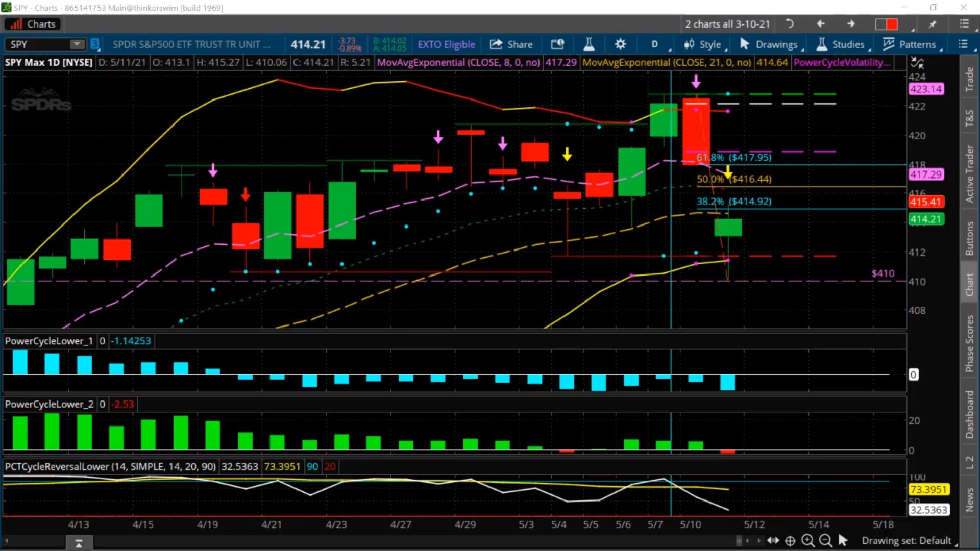980x551 pixels.
Task: Select the Chart side tab
Action: click(x=969, y=284)
